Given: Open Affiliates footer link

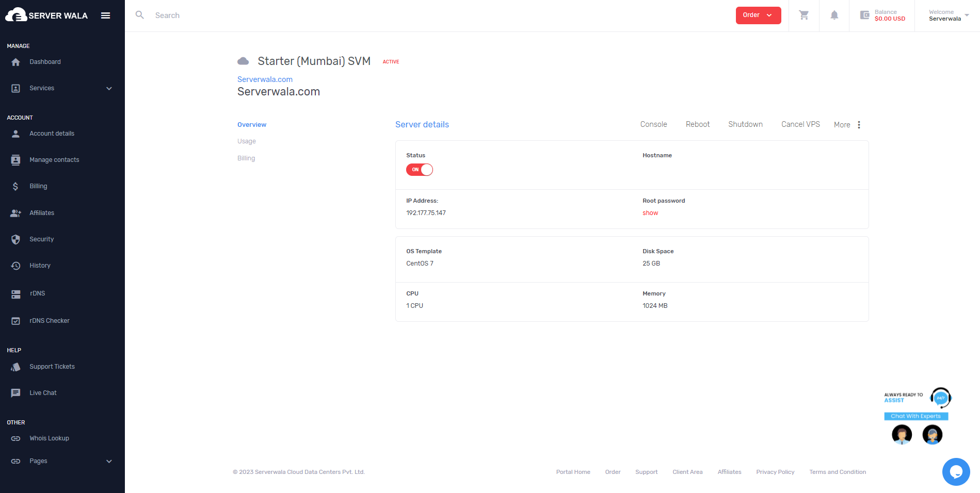Looking at the screenshot, I should point(729,472).
